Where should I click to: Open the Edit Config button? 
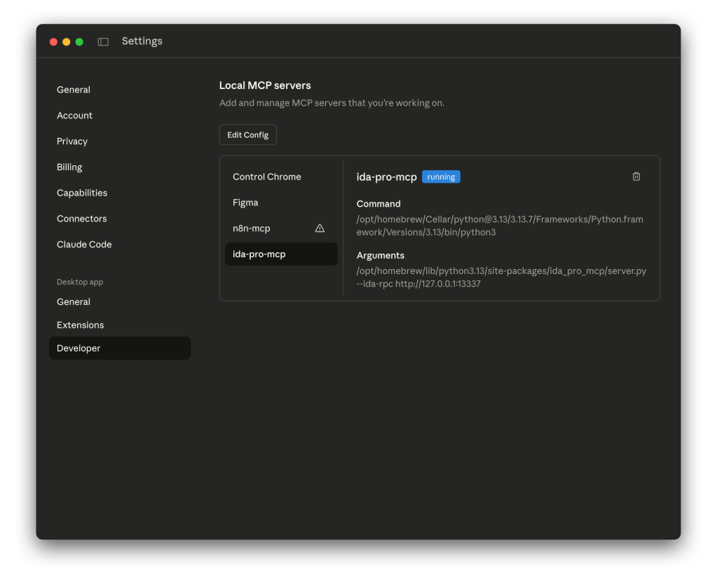(247, 135)
